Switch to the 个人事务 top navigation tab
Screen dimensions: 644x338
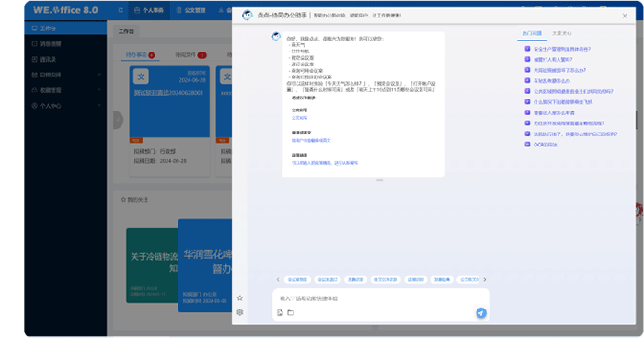pyautogui.click(x=149, y=10)
